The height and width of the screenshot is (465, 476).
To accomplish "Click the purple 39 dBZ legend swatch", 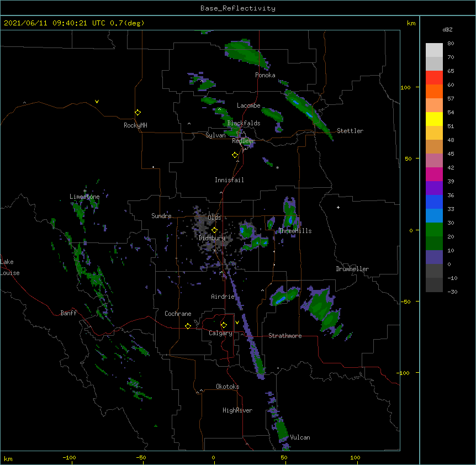I will (434, 188).
